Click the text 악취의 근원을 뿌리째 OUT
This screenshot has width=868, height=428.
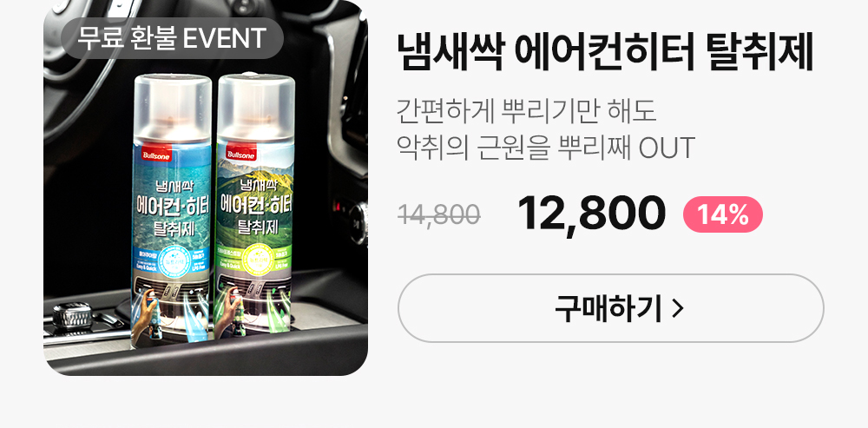pyautogui.click(x=546, y=148)
